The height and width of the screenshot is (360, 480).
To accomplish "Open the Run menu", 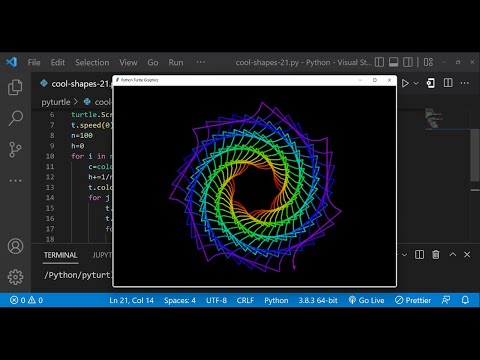I will click(176, 63).
